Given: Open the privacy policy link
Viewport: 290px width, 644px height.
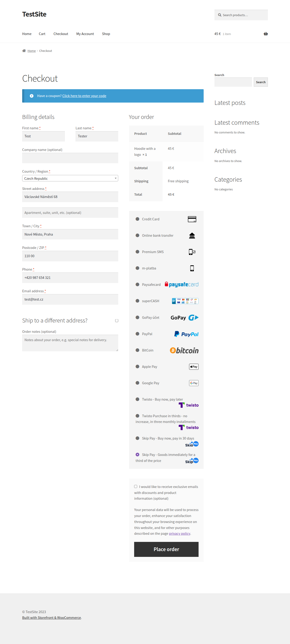Looking at the screenshot, I should click(x=180, y=534).
